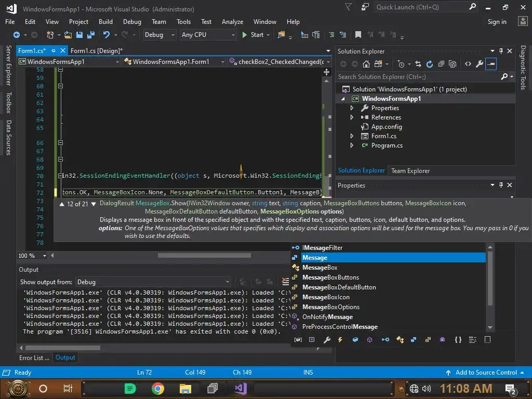Toggle IntelliSense filter for properties (wrench)
This screenshot has height=399, width=532.
327,340
